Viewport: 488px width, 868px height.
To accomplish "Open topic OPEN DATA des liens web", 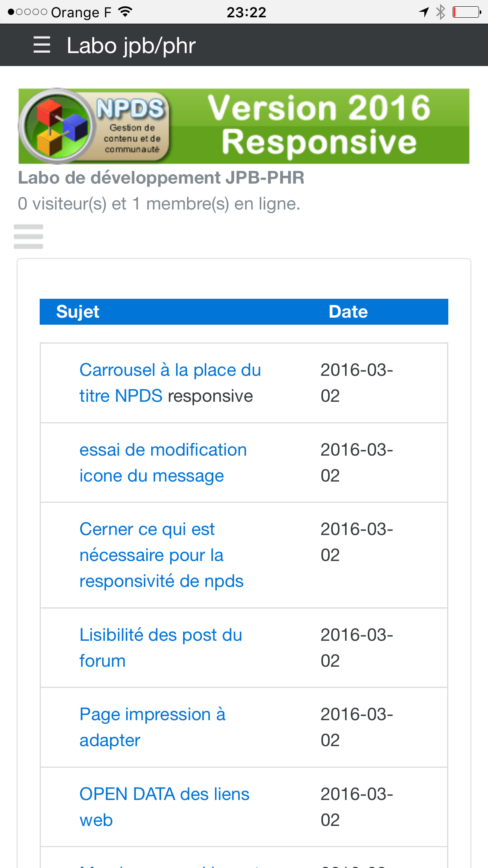I will [164, 807].
